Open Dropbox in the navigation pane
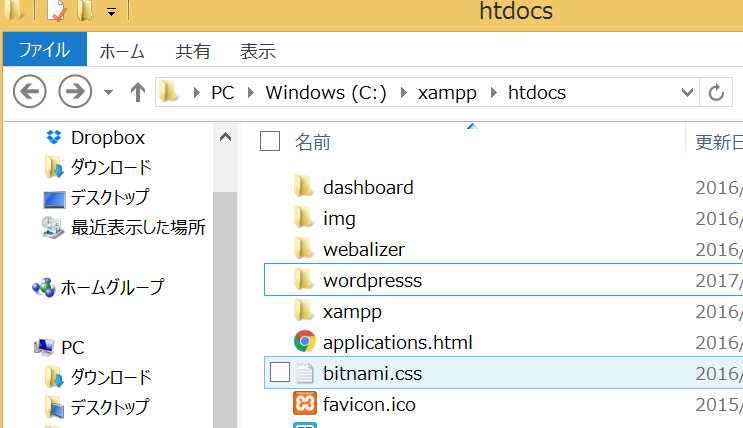Screen dimensions: 743x428 [108, 138]
